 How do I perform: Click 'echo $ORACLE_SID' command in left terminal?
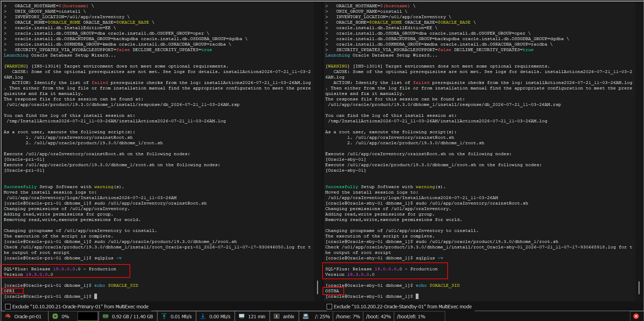tap(116, 285)
